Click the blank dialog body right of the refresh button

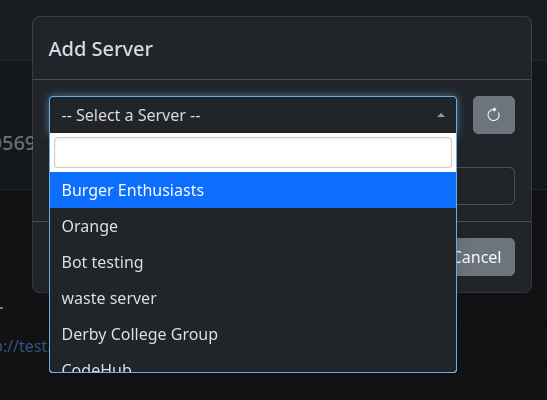tap(523, 115)
